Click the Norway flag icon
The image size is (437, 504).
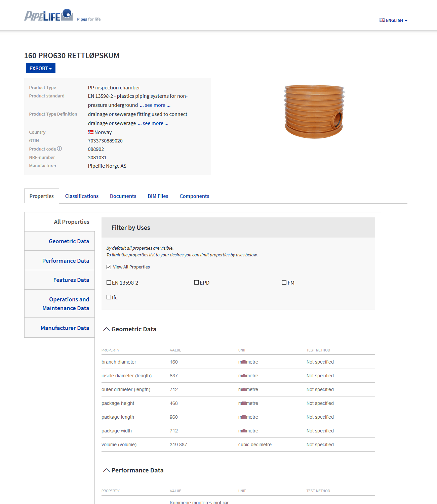coord(90,132)
